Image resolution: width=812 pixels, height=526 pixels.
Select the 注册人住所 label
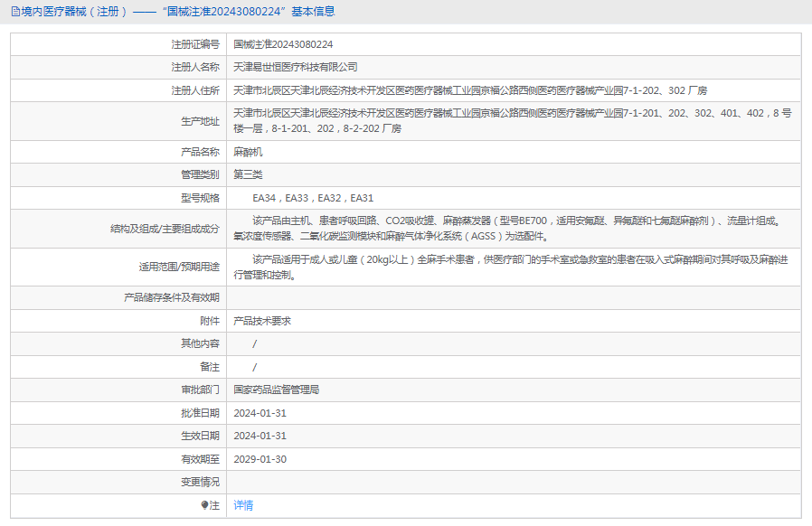195,90
